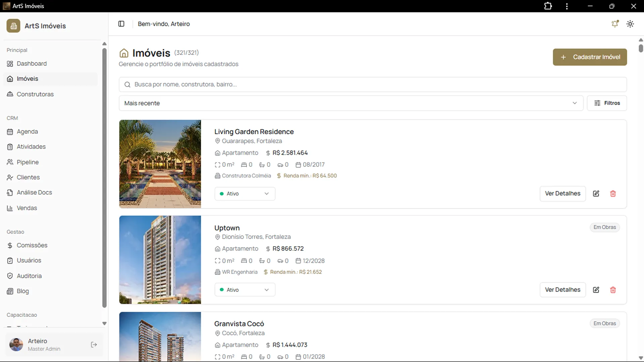Image resolution: width=644 pixels, height=362 pixels.
Task: Open the title bar three-dot menu
Action: [567, 6]
